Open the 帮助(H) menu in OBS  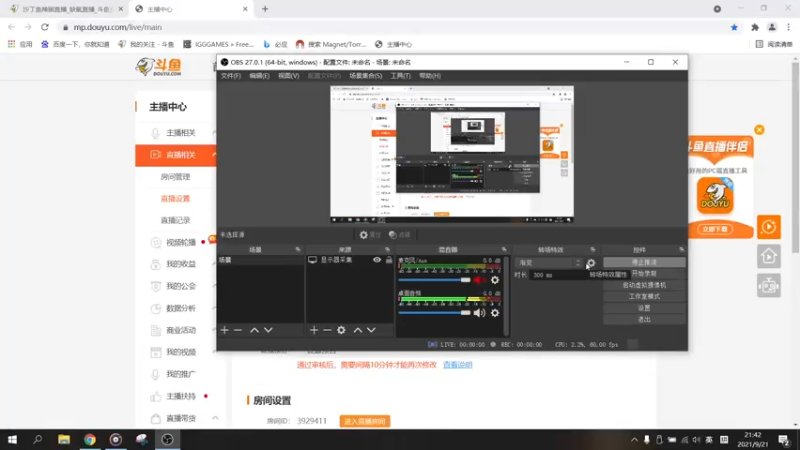[430, 76]
